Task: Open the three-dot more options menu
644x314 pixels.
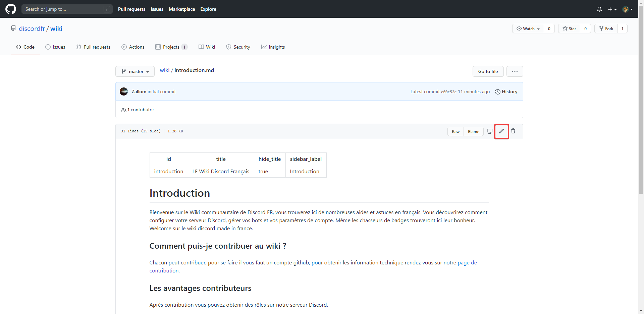Action: click(515, 71)
